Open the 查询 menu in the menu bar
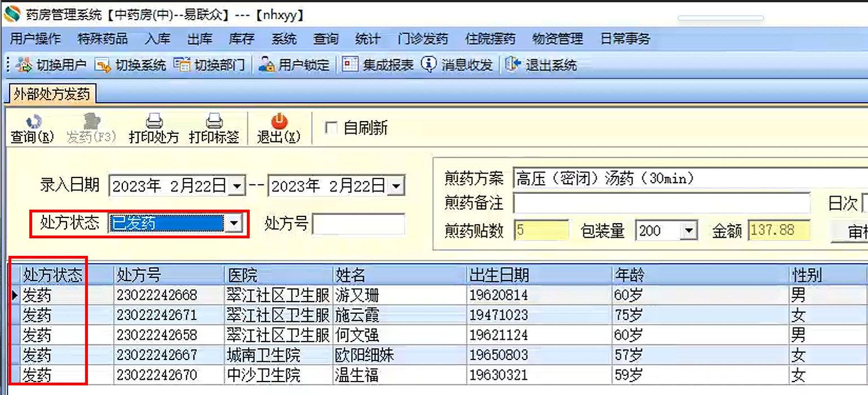The height and width of the screenshot is (395, 868). [326, 39]
